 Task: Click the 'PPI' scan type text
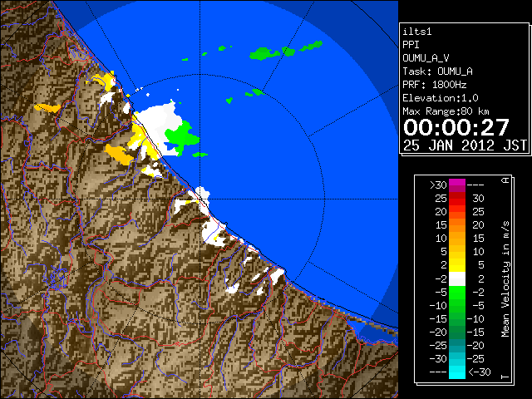(411, 45)
